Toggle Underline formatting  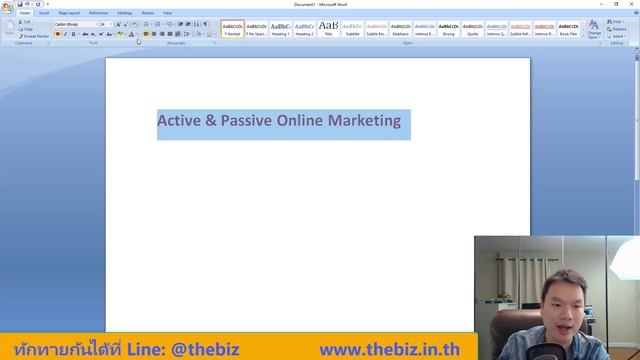click(73, 34)
